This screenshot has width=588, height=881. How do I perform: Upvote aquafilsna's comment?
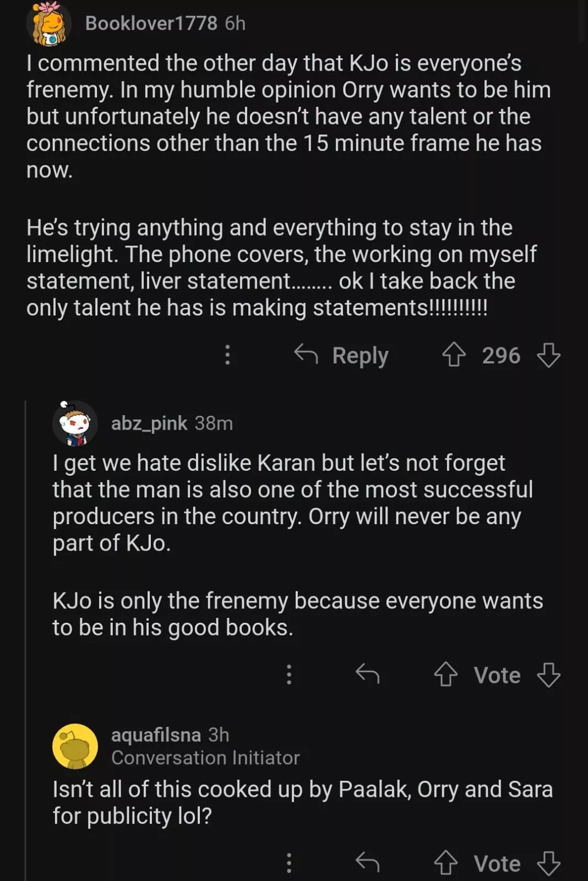coord(445,863)
